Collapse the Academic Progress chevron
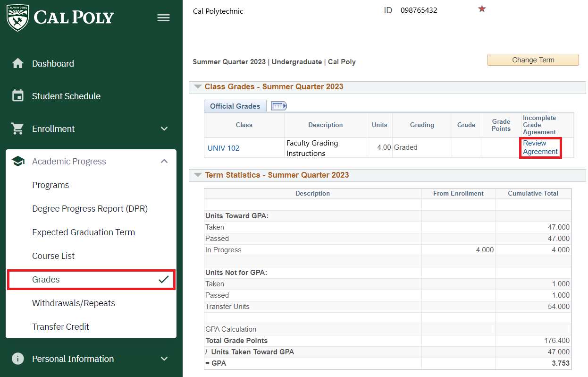This screenshot has height=377, width=588. click(164, 161)
